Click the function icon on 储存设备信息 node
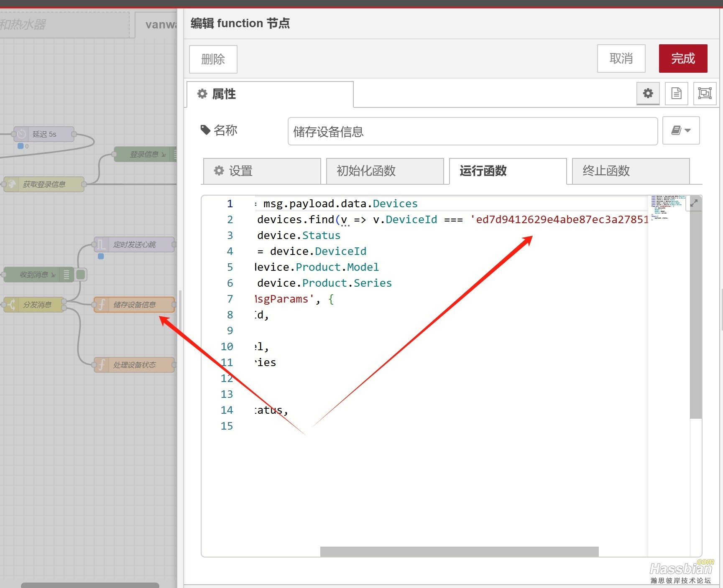The image size is (723, 588). coord(101,305)
